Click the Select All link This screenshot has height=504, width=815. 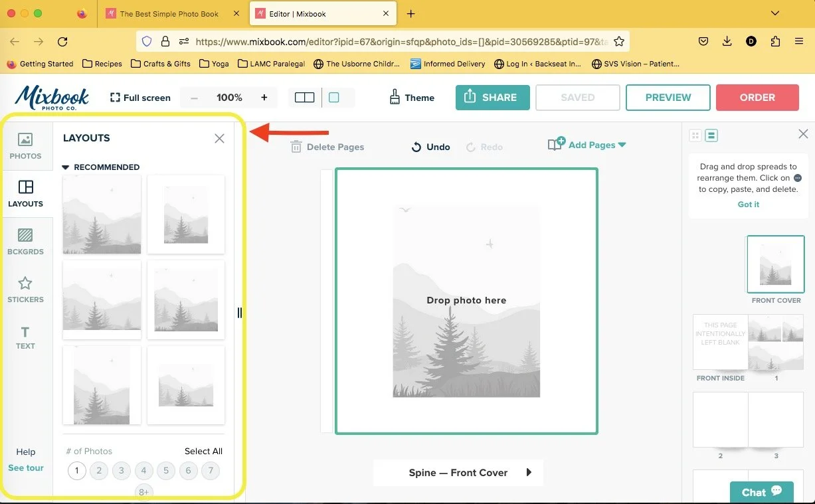203,451
